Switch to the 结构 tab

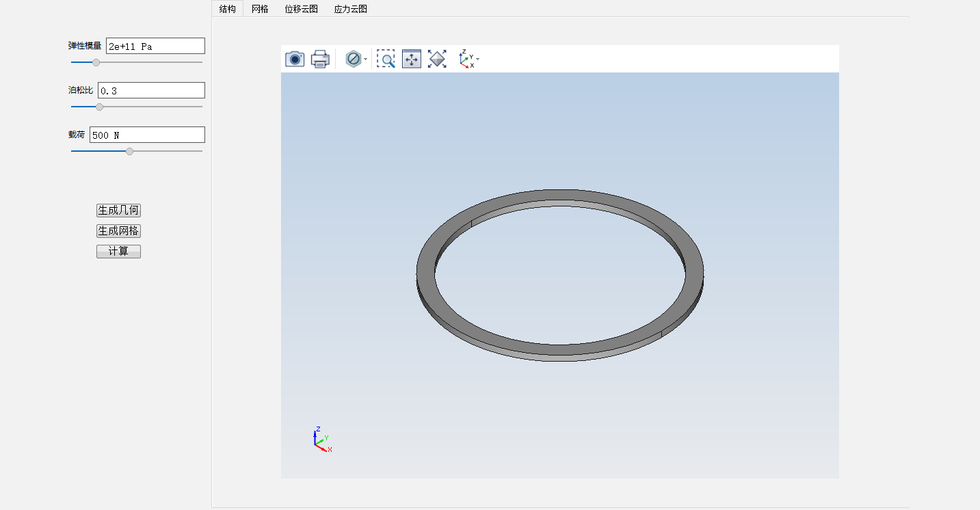pos(228,9)
